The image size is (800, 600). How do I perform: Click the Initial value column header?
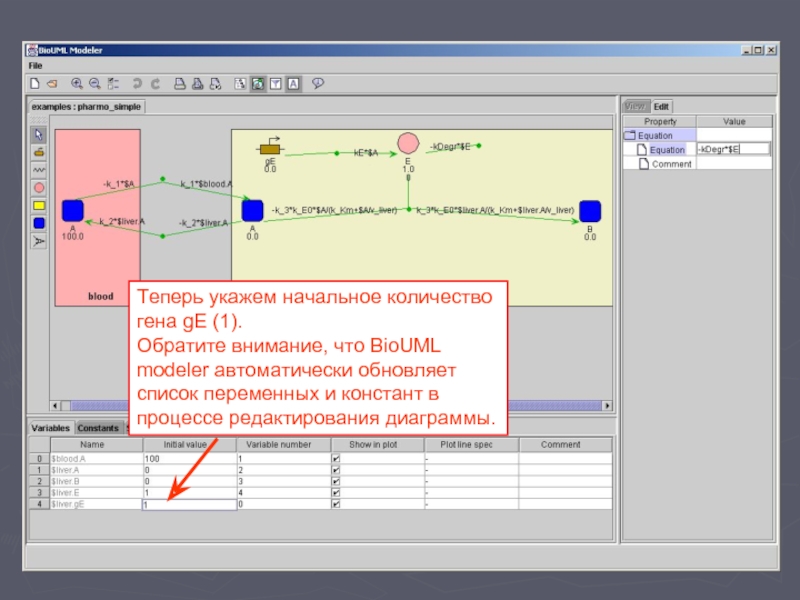point(189,444)
